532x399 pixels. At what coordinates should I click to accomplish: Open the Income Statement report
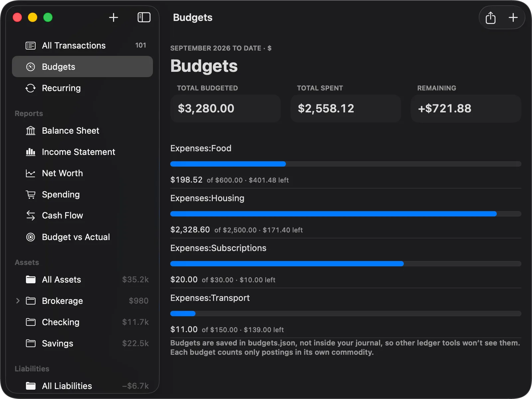[82, 152]
